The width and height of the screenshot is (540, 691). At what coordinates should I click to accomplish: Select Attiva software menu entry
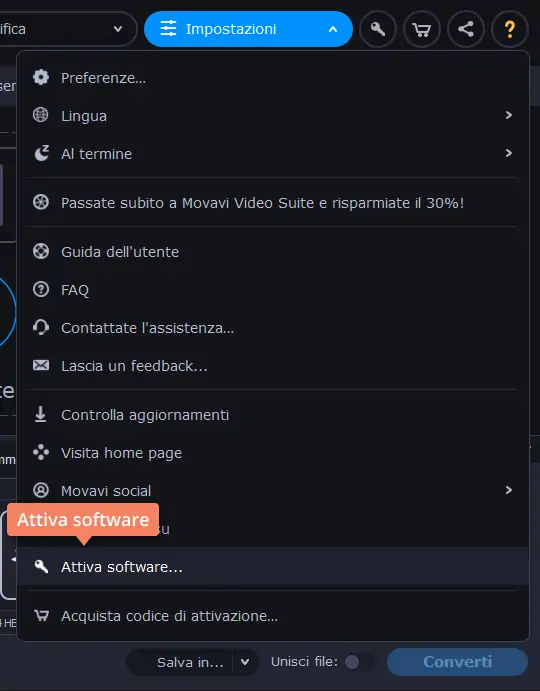[x=273, y=566]
